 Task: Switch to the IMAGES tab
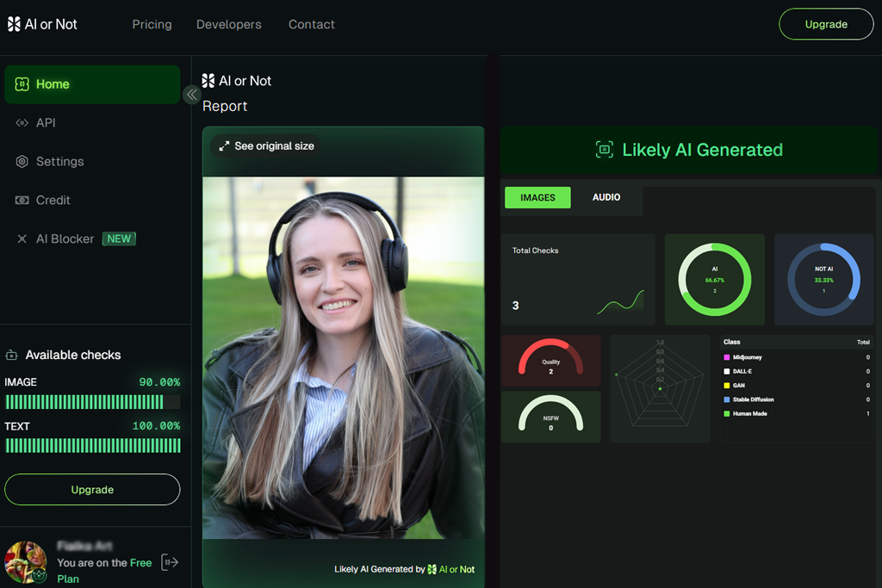[x=537, y=198]
